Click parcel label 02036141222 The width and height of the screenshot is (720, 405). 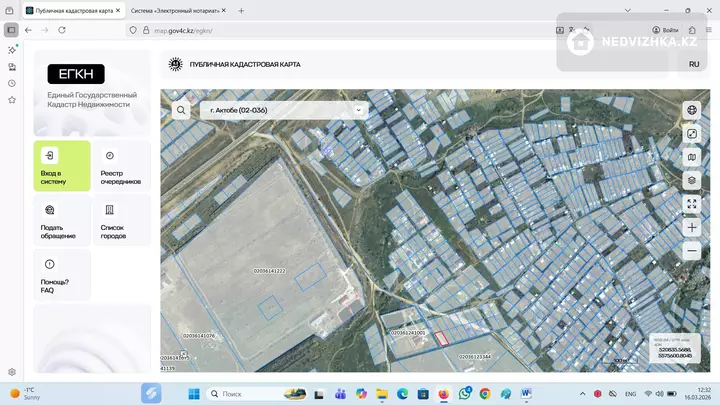(x=270, y=271)
